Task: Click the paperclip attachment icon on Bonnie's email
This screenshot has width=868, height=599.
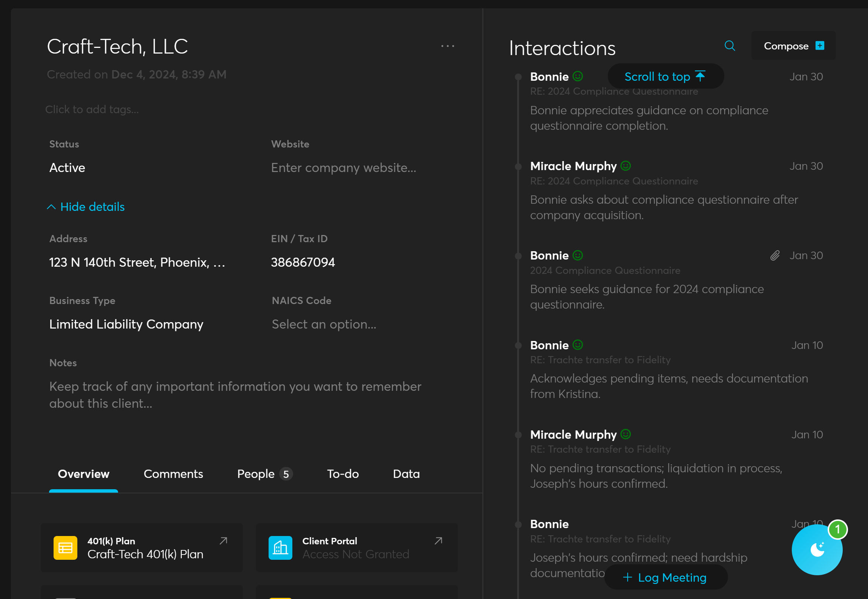Action: (774, 256)
